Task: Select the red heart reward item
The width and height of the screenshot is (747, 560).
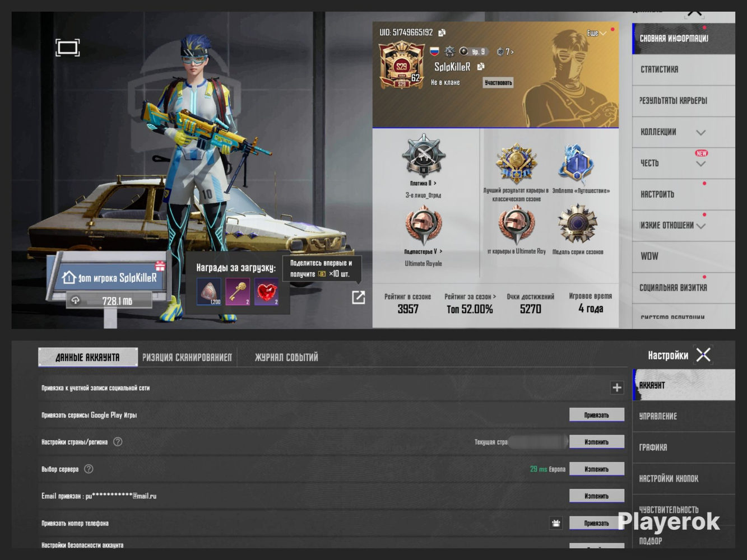Action: point(267,292)
